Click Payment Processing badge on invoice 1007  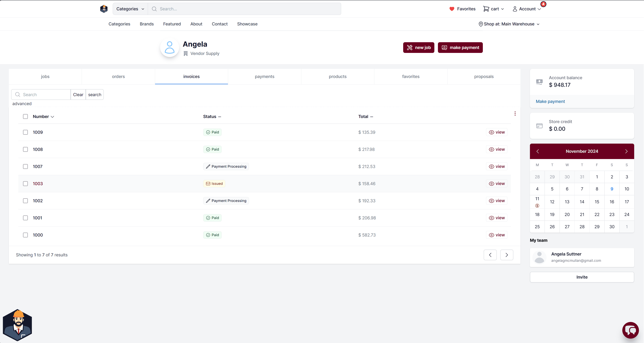(x=226, y=166)
